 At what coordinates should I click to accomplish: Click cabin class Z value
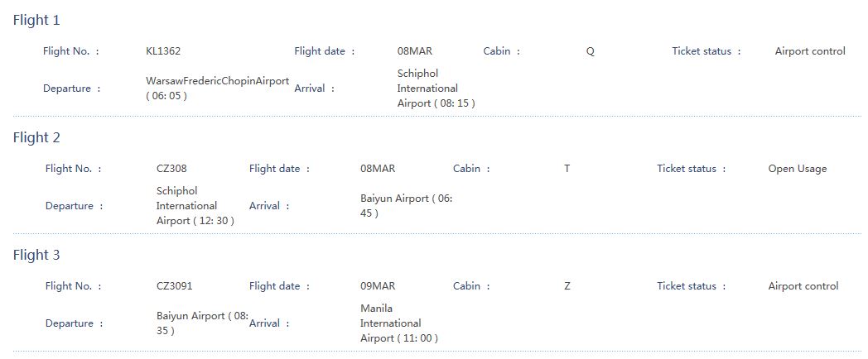(567, 286)
